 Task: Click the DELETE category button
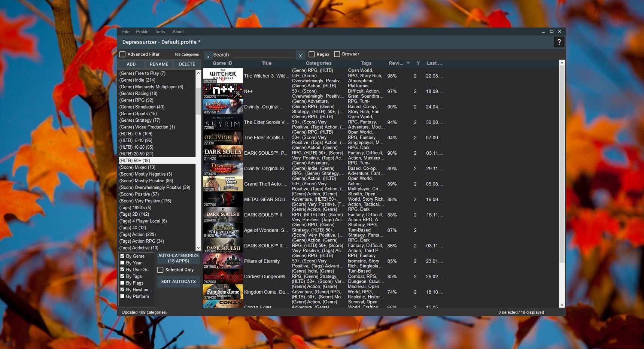187,64
